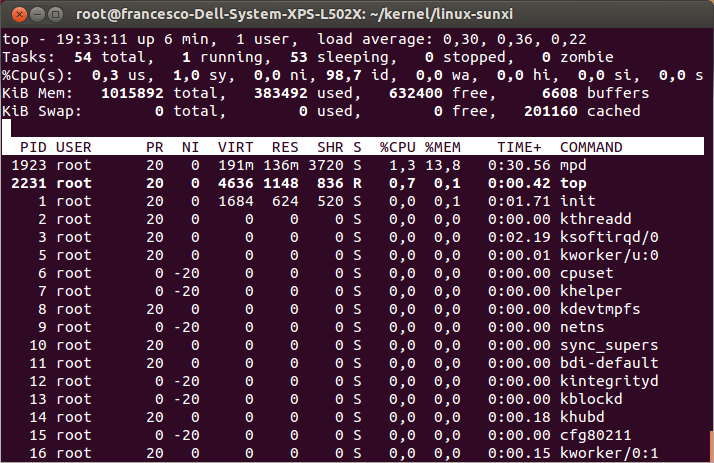Click the cfg80211 process command
The image size is (714, 463).
[596, 436]
